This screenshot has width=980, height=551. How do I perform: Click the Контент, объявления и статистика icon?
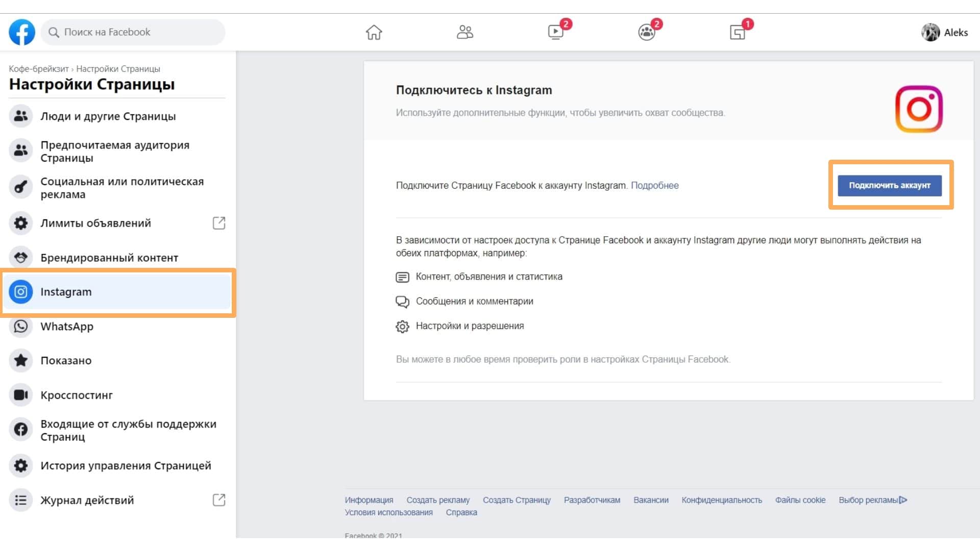[x=403, y=277]
